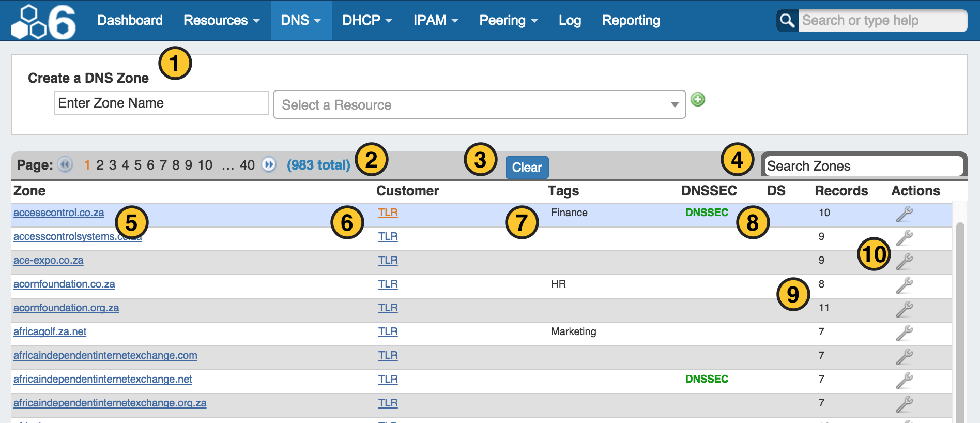
Task: Jump to page 40 of zones
Action: click(247, 165)
